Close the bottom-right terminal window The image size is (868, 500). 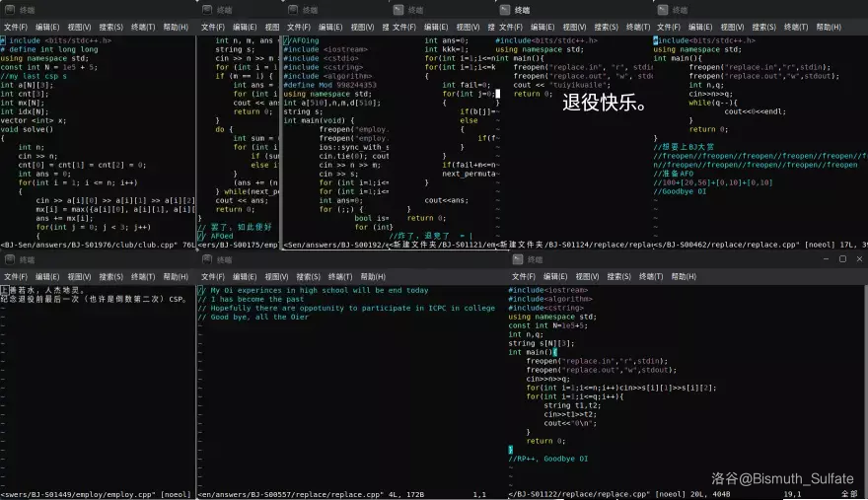[857, 259]
